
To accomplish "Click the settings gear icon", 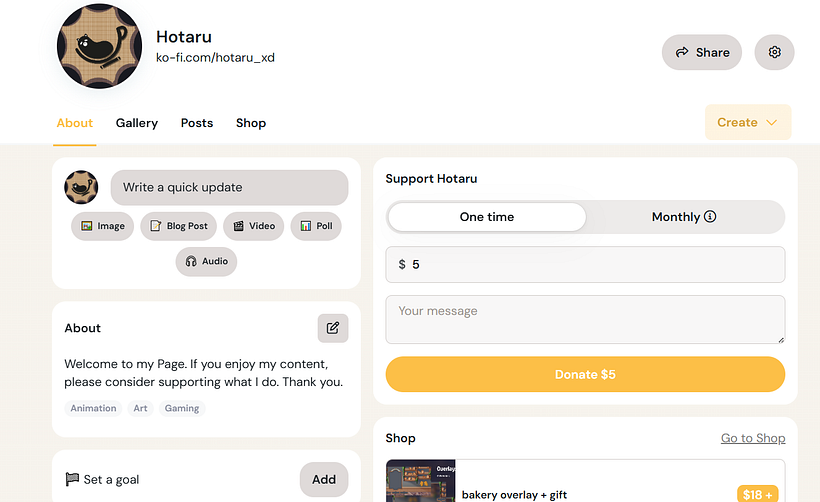I will 774,52.
